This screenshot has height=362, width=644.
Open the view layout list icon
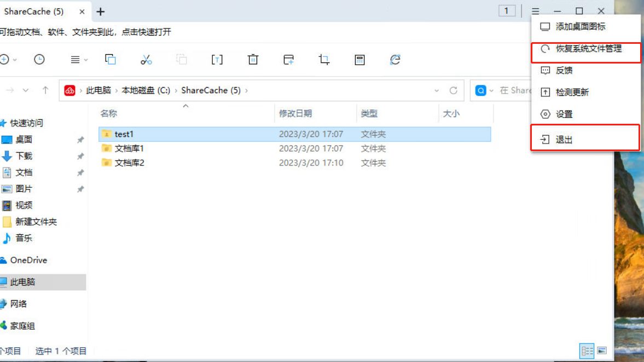(75, 60)
